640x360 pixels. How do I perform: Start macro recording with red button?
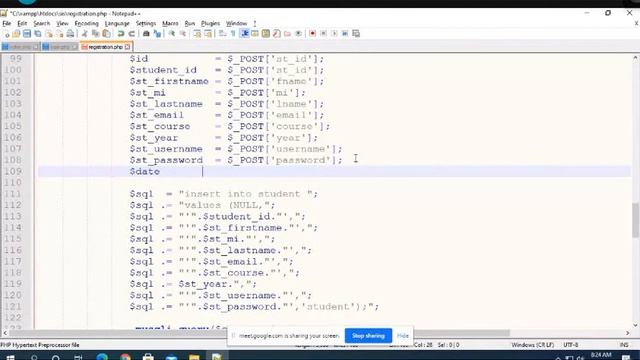[x=313, y=33]
